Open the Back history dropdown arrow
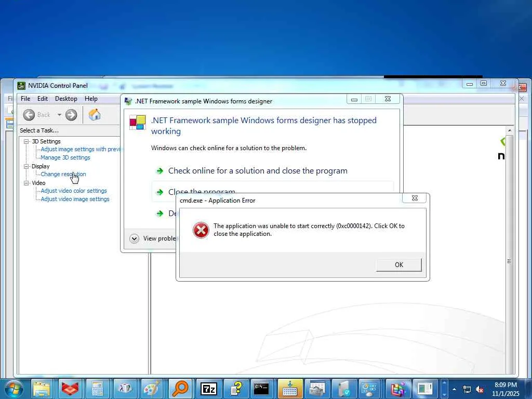Viewport: 532px width, 399px height. pyautogui.click(x=59, y=115)
